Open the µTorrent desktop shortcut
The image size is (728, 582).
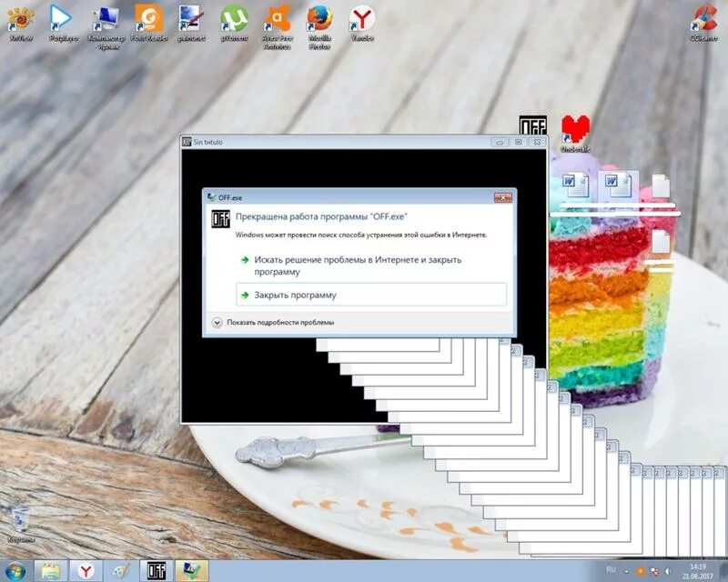point(234,25)
